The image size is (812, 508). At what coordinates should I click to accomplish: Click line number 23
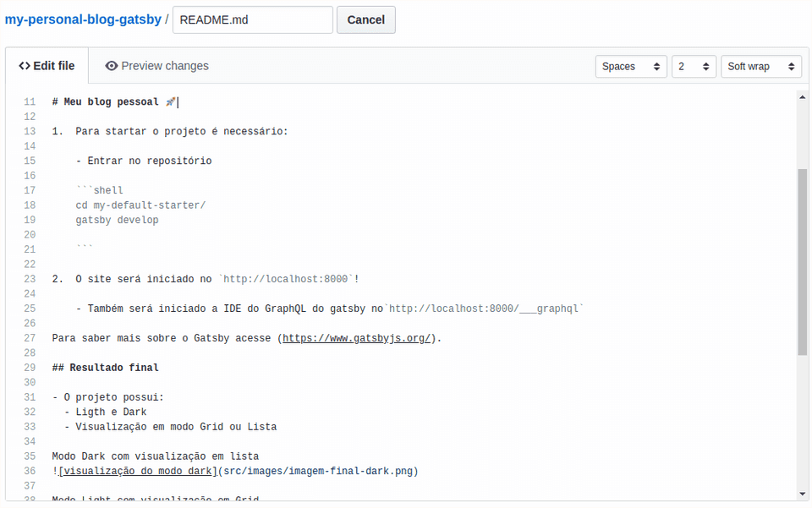[x=30, y=278]
